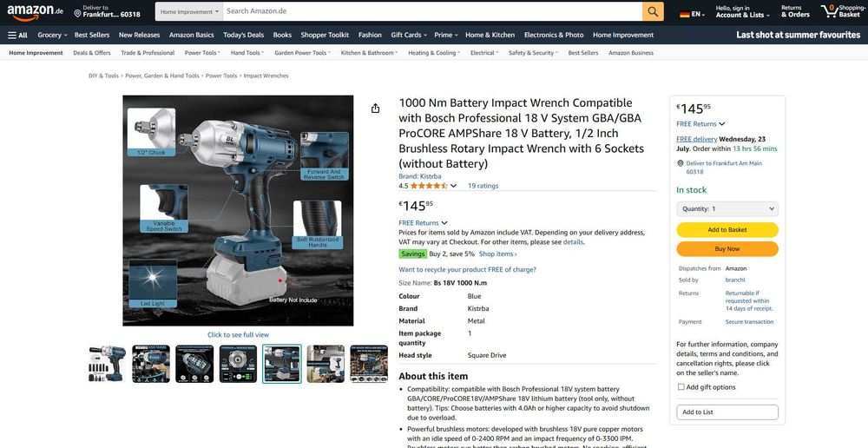Select the first product thumbnail with sockets
Image resolution: width=868 pixels, height=448 pixels.
coord(108,363)
